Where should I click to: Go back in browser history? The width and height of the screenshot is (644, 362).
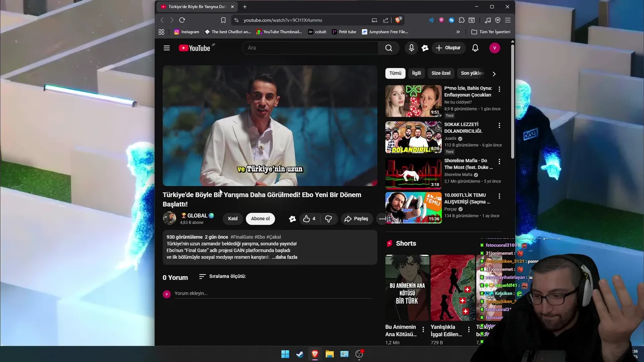pyautogui.click(x=162, y=20)
